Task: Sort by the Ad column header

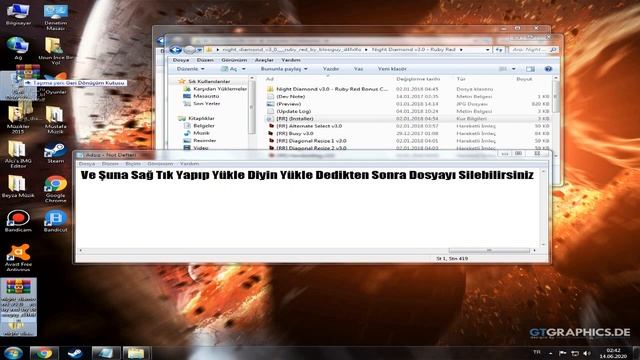Action: 270,79
